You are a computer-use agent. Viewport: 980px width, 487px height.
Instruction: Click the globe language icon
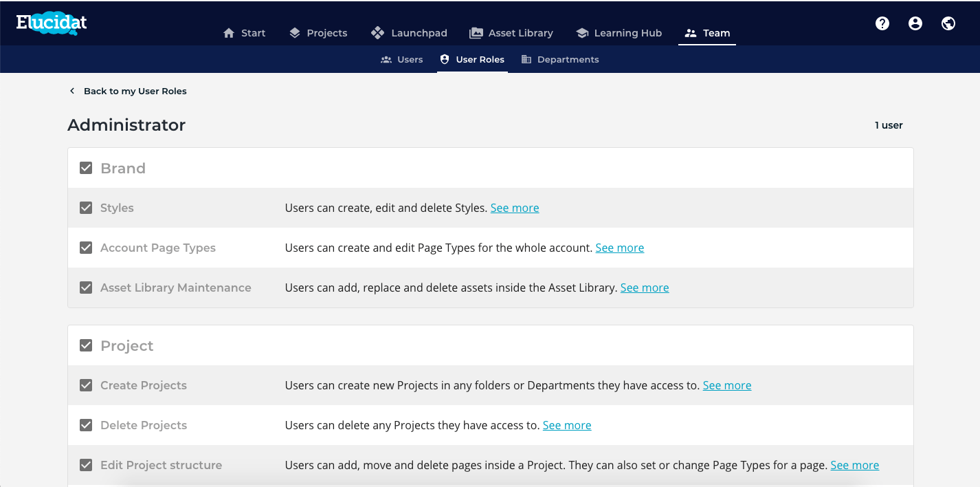pyautogui.click(x=948, y=23)
